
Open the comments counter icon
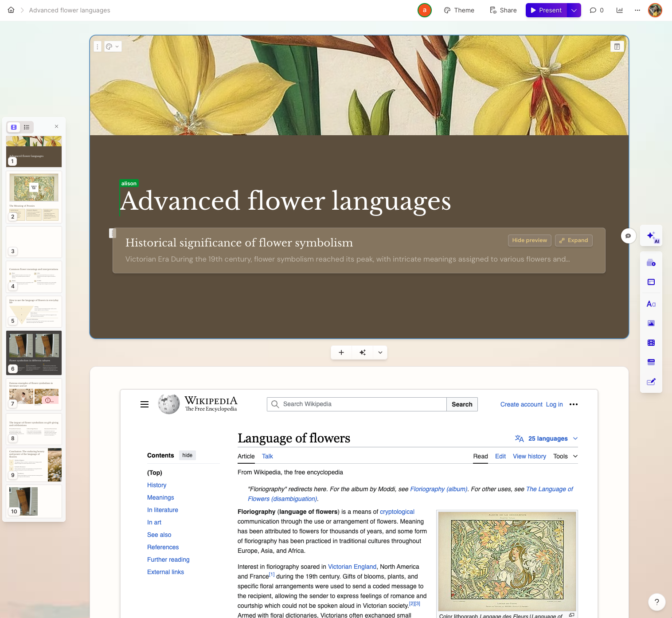click(597, 10)
